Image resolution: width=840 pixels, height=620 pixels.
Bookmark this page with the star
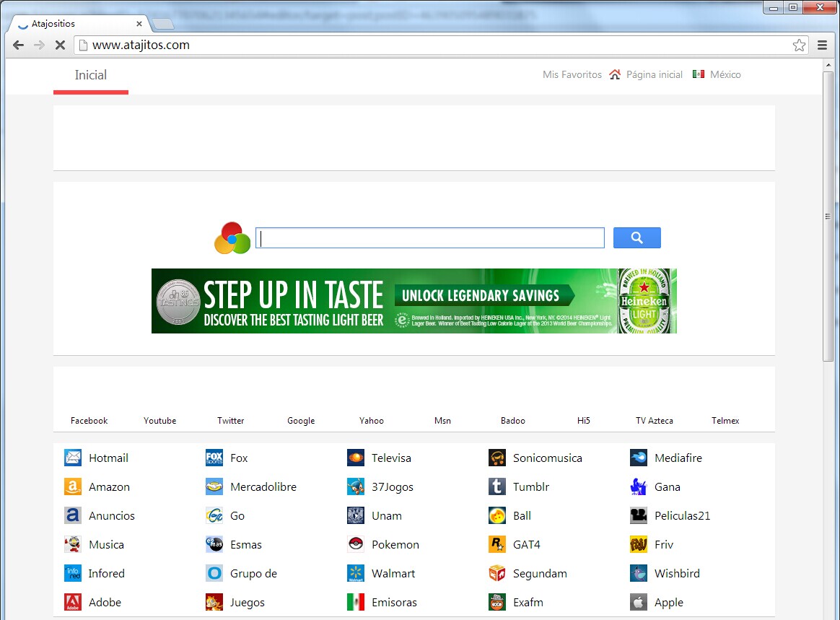coord(799,45)
